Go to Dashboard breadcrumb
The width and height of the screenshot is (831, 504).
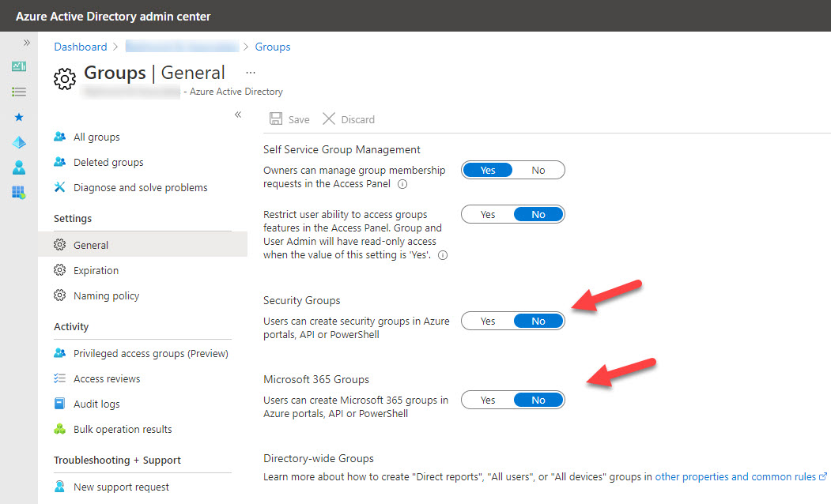(81, 47)
